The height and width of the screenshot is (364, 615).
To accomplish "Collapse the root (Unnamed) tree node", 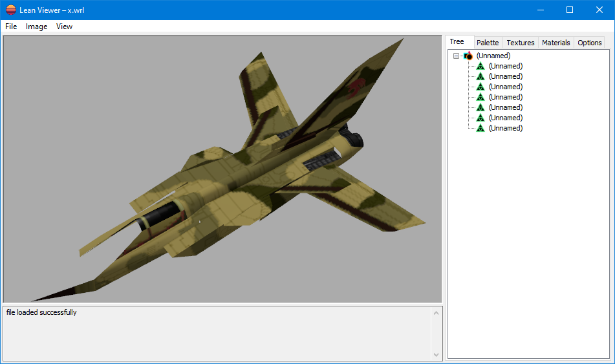I will (457, 56).
